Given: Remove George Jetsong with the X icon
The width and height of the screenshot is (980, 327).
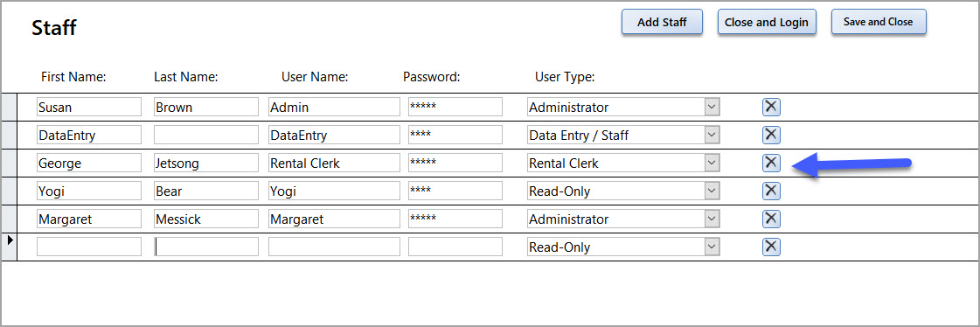Looking at the screenshot, I should tap(771, 163).
